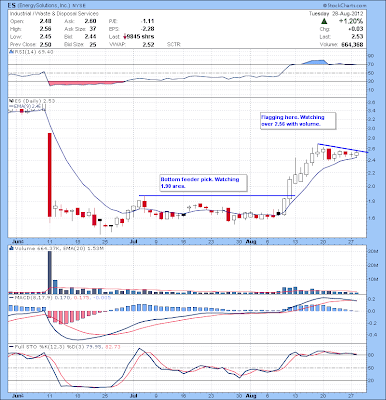Viewport: 386px width, 400px height.
Task: Click the 'Flagging here. Watching over 2.56' annotation
Action: [298, 121]
